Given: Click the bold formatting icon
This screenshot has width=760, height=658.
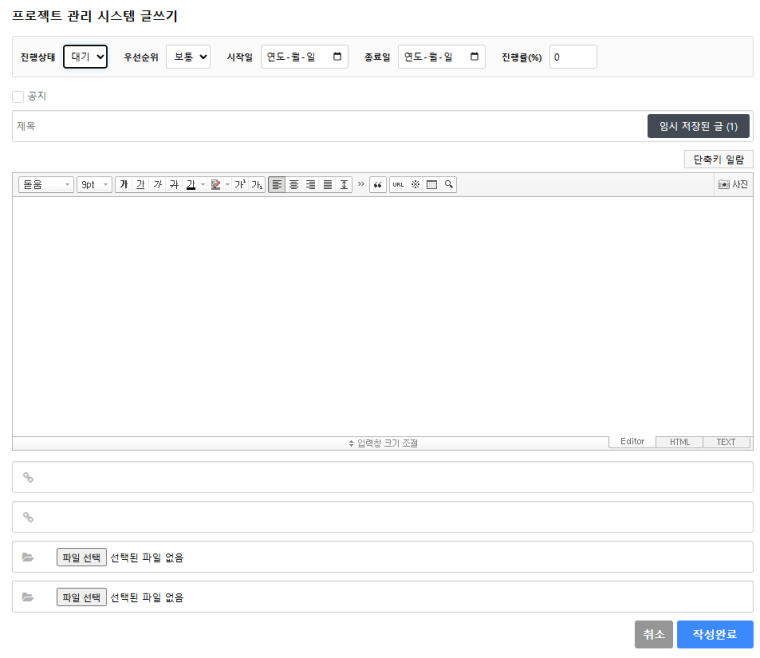Looking at the screenshot, I should [123, 185].
